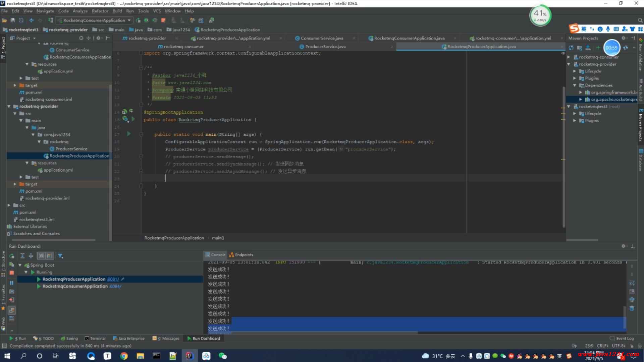The height and width of the screenshot is (362, 644).
Task: Open Windows Start button on taskbar
Action: [x=7, y=356]
